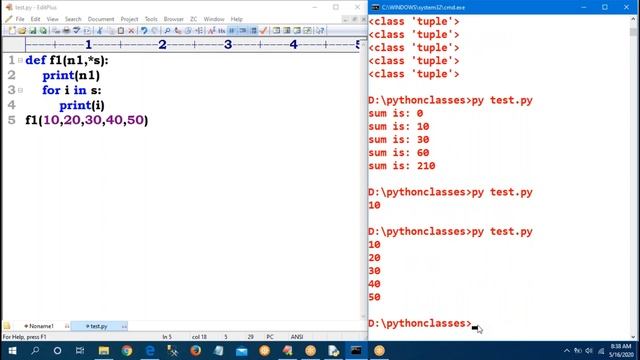The image size is (640, 360).
Task: Open the Set Font toolbar icon
Action: (x=211, y=31)
